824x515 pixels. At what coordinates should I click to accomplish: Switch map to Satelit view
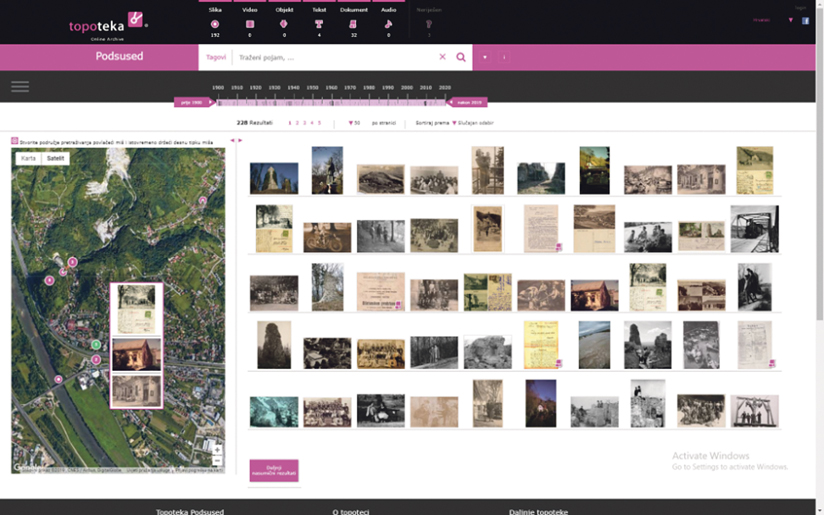click(55, 158)
